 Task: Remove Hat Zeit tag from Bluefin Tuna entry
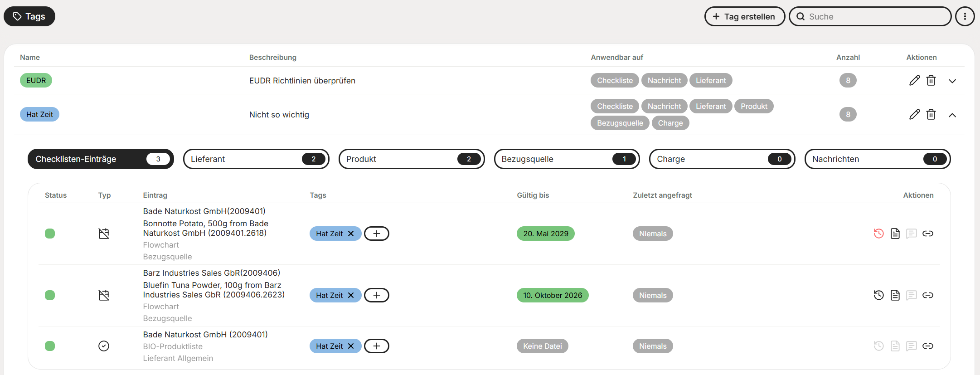pos(351,295)
